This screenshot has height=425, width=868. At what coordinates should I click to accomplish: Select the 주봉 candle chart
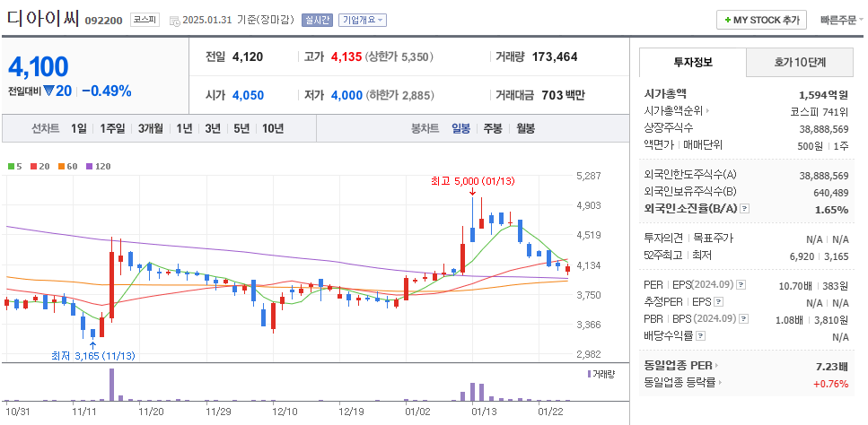tap(493, 129)
